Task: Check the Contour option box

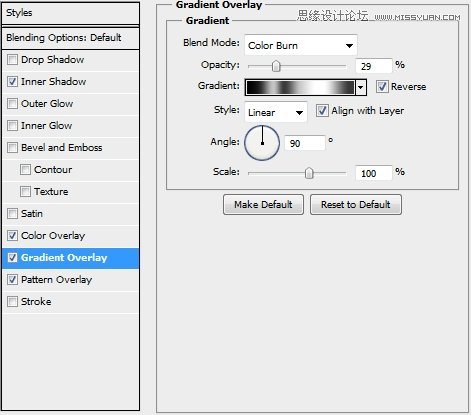Action: click(x=25, y=170)
